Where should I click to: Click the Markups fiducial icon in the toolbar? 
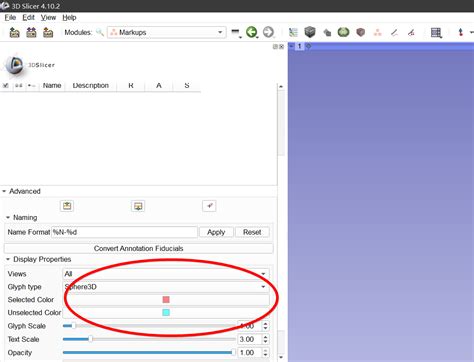click(378, 32)
